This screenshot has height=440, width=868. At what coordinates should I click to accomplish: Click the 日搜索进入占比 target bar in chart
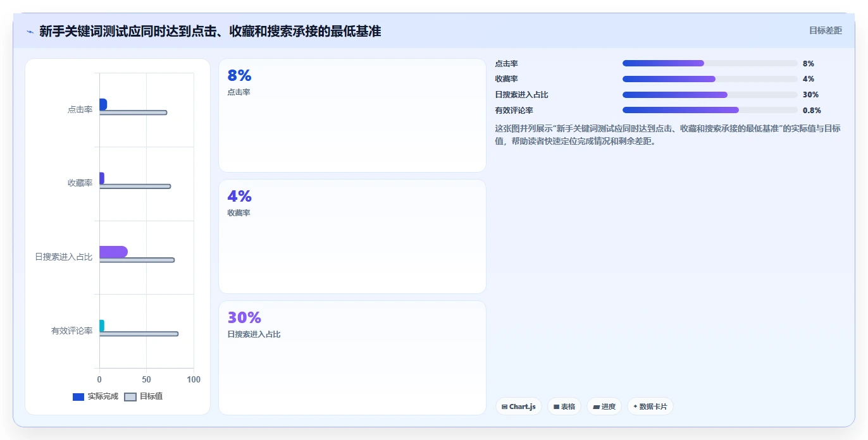[x=137, y=260]
